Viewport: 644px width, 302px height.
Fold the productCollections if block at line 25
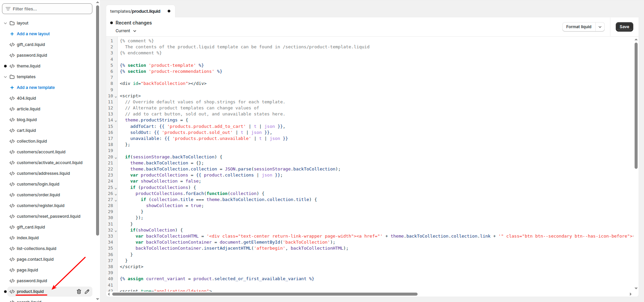click(116, 188)
